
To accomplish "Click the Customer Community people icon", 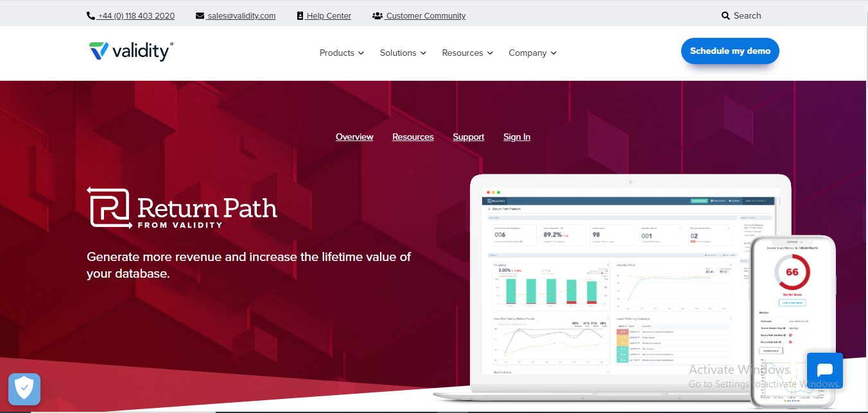I will pos(378,15).
